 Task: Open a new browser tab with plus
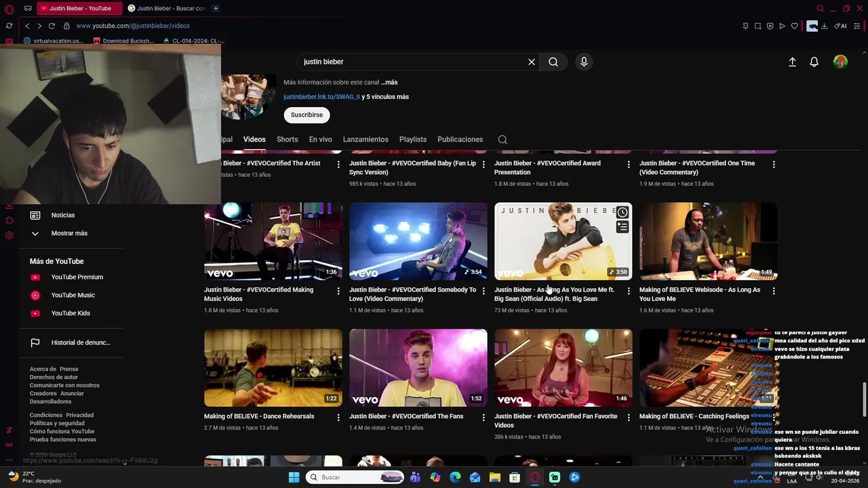pos(216,8)
